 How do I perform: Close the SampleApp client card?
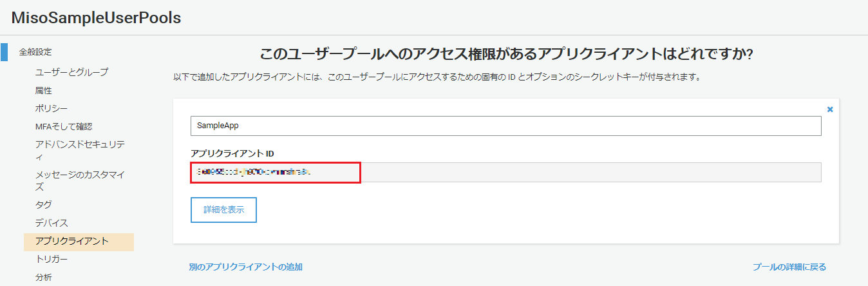tap(830, 110)
